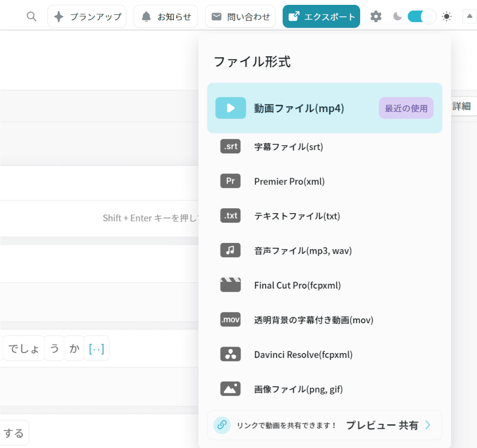The width and height of the screenshot is (477, 448).
Task: Click the sun icon for light mode
Action: pyautogui.click(x=447, y=17)
